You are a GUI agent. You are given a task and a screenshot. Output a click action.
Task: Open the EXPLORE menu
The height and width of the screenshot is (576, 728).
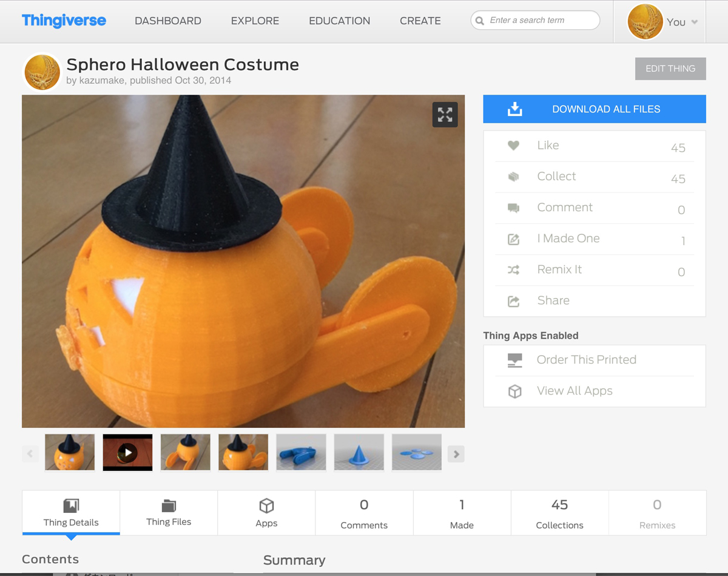pyautogui.click(x=255, y=21)
